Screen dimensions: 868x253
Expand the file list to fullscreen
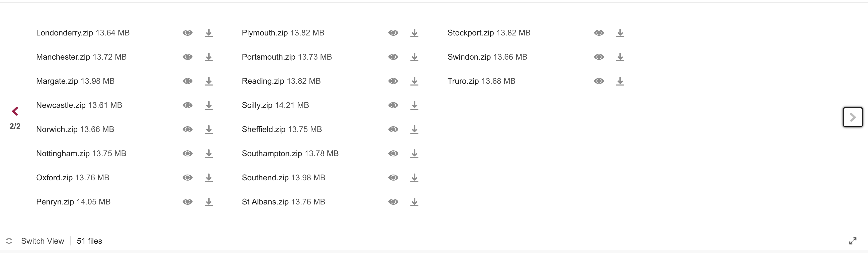(852, 241)
